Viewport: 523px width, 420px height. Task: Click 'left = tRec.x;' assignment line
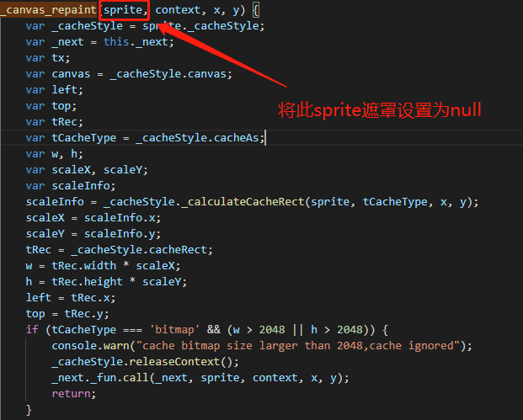click(x=71, y=298)
